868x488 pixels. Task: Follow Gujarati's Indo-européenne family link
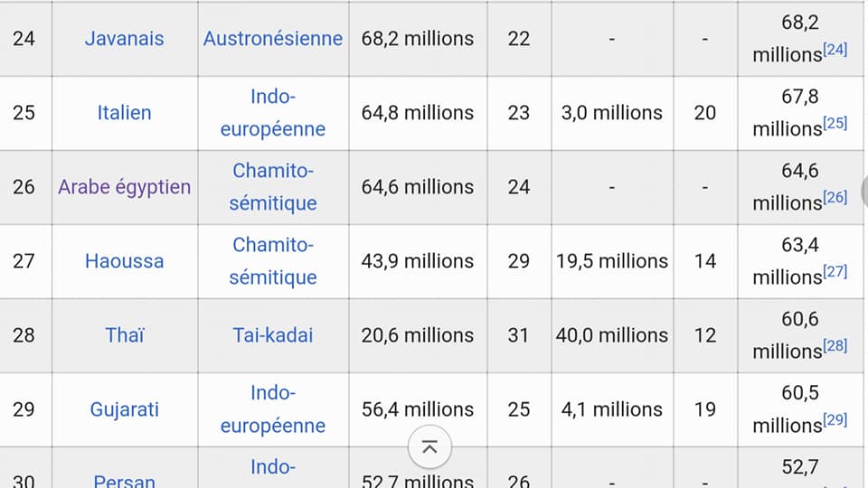[272, 409]
